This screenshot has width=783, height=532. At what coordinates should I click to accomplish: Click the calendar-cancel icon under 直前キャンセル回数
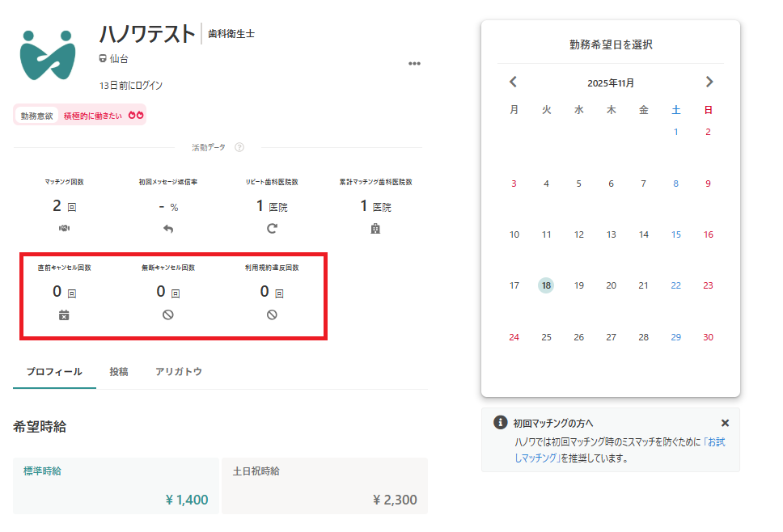tap(64, 315)
